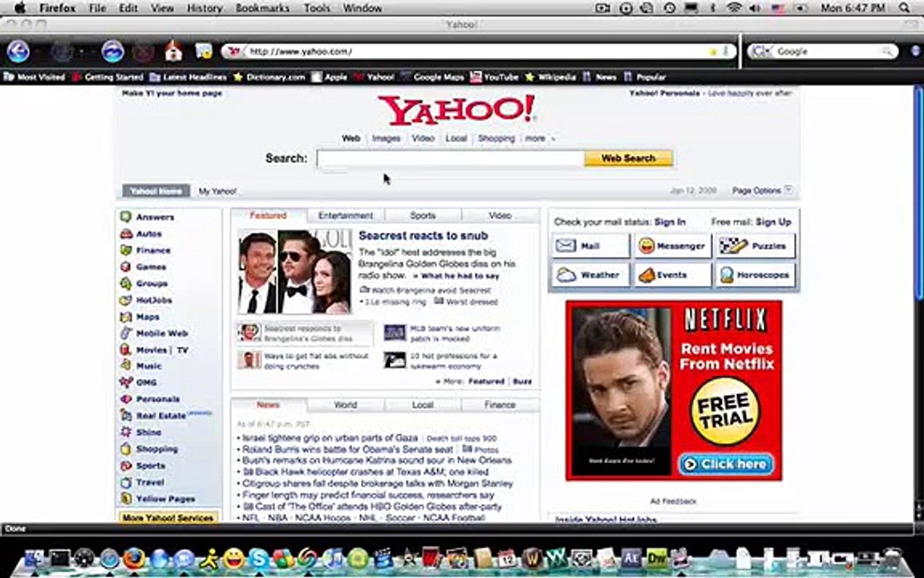Click 'Click here' on the Netflix ad
Screen dimensions: 924x578
[x=726, y=464]
